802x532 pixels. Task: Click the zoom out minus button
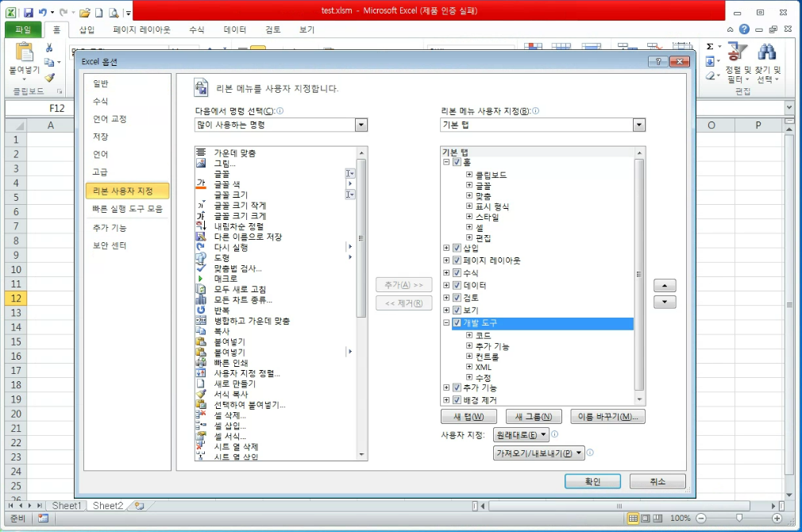click(x=701, y=519)
